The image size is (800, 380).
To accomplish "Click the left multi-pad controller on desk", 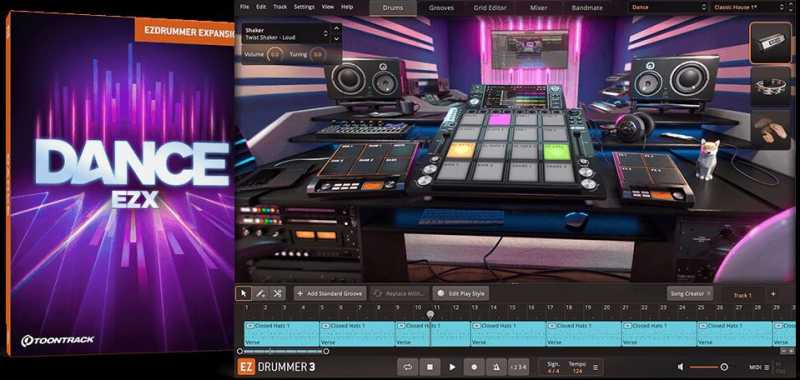I will [x=363, y=167].
